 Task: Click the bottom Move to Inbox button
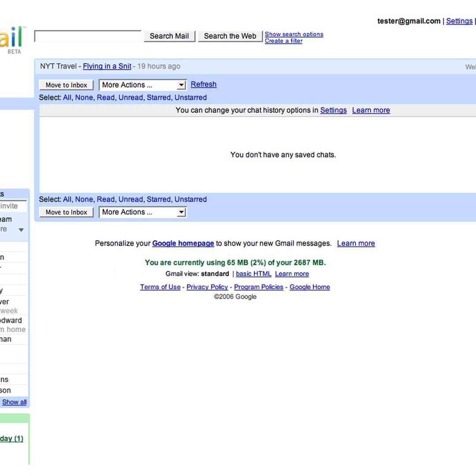pos(66,212)
